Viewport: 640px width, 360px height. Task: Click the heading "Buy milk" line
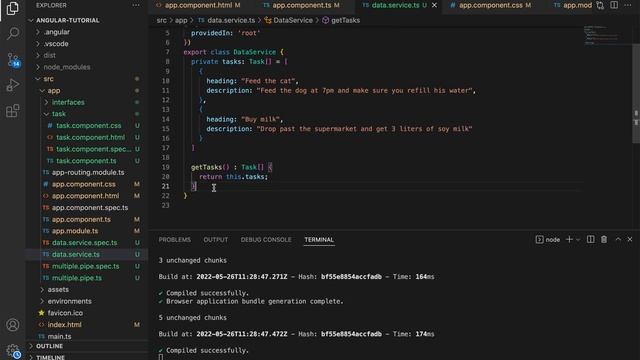pyautogui.click(x=244, y=119)
